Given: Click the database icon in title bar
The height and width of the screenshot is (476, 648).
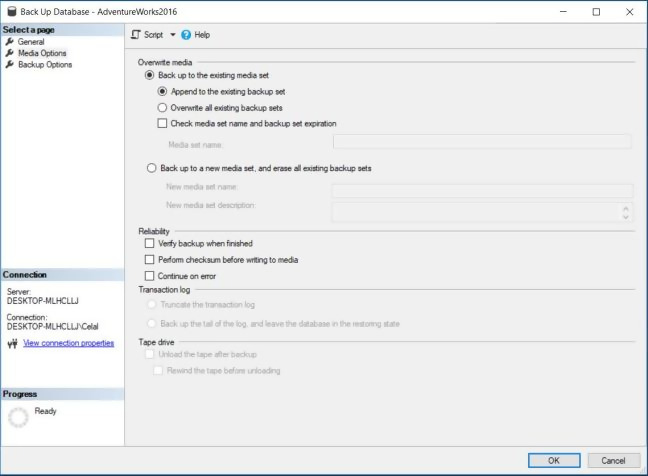Looking at the screenshot, I should (12, 11).
